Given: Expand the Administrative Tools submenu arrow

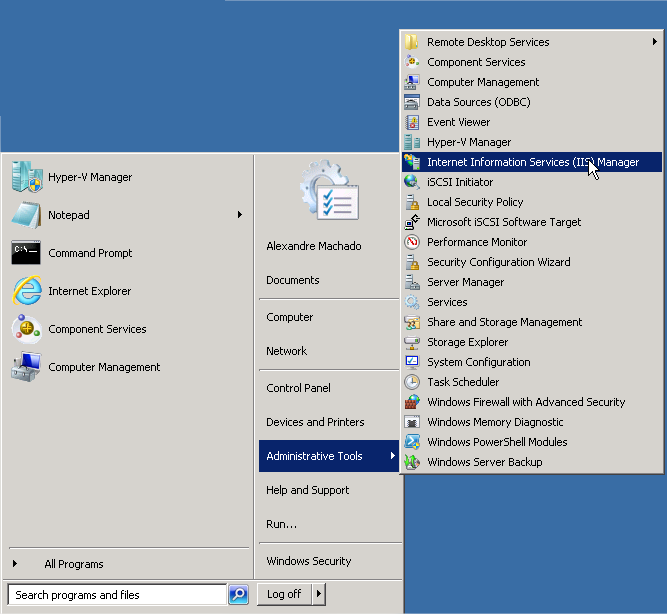Looking at the screenshot, I should point(393,456).
